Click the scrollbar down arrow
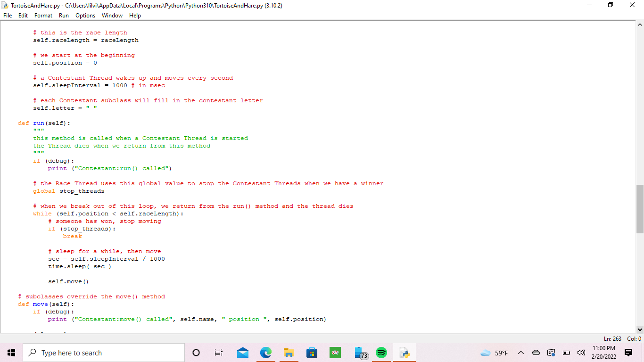 point(640,329)
